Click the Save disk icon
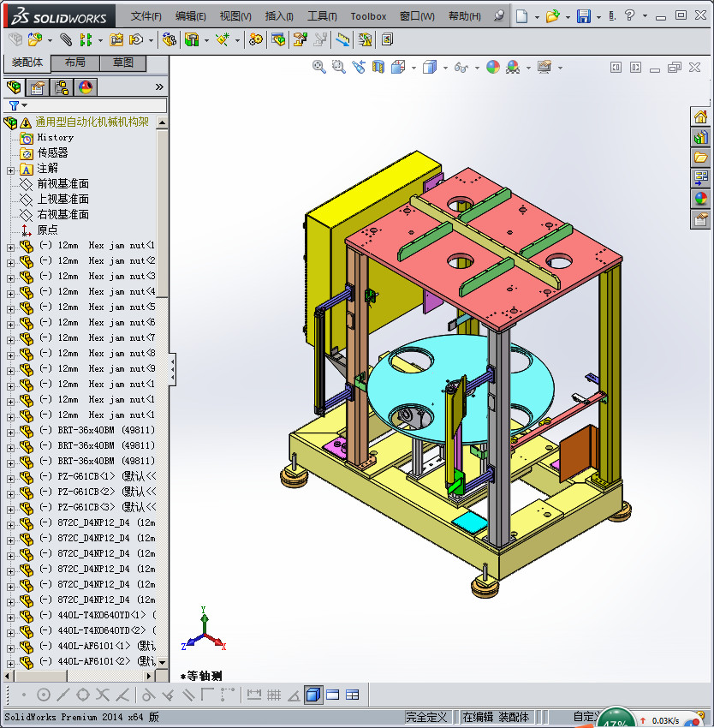The image size is (714, 728). 584,16
